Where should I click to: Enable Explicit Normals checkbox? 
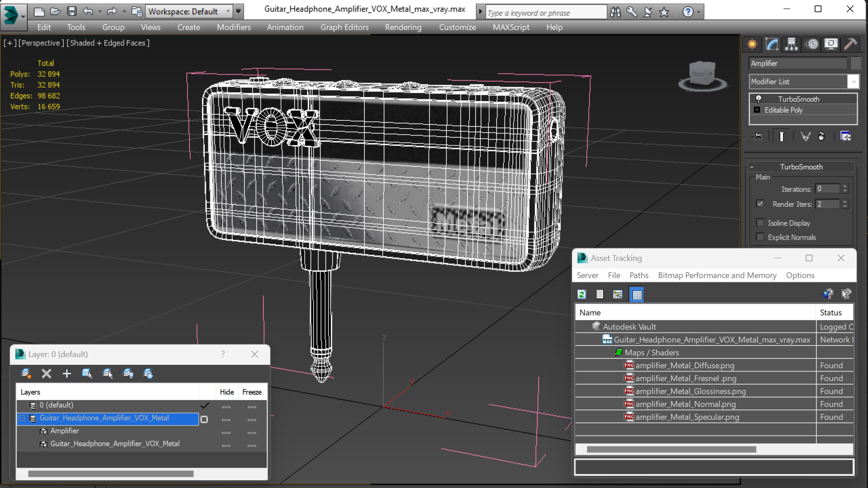point(760,237)
